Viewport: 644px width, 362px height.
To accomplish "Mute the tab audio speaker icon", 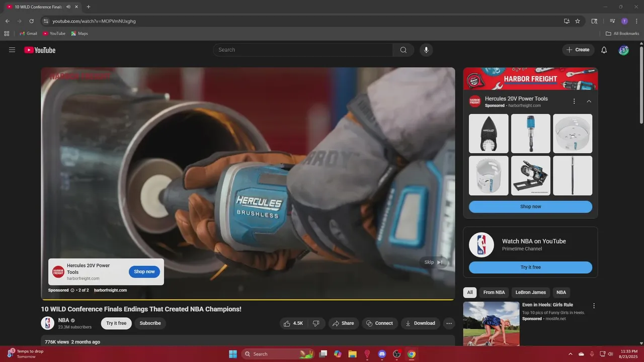I will pyautogui.click(x=68, y=7).
